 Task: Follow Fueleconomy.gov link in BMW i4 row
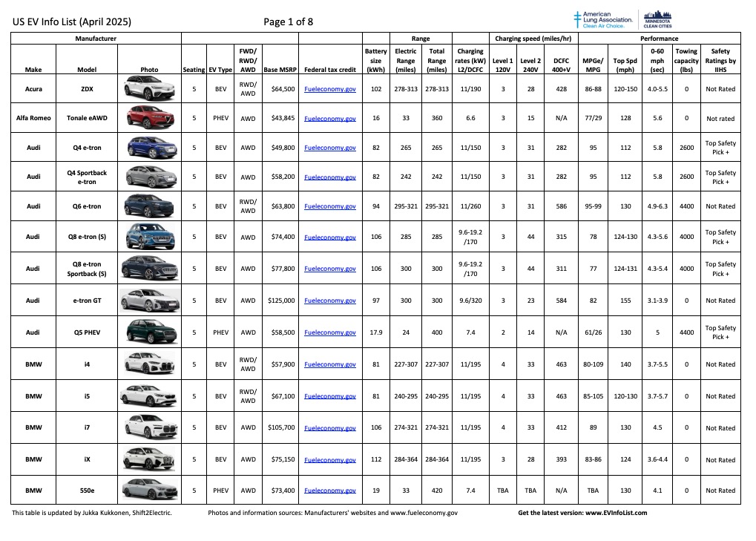tap(330, 364)
